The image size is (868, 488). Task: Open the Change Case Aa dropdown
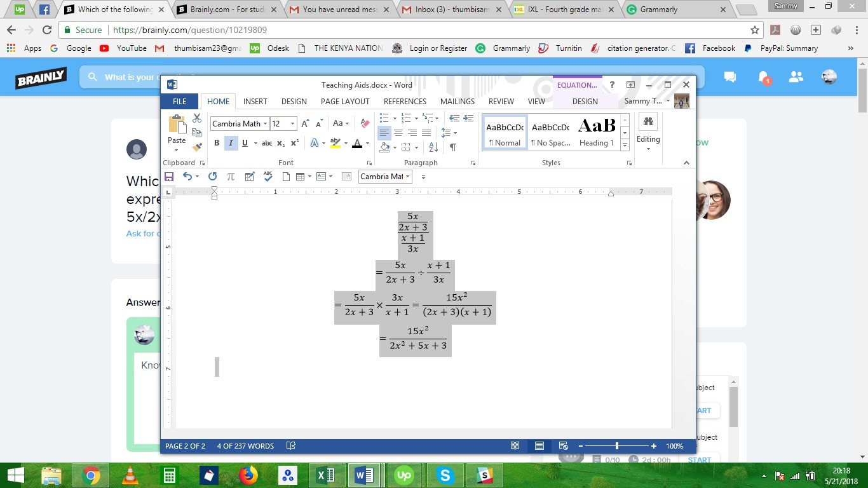341,123
